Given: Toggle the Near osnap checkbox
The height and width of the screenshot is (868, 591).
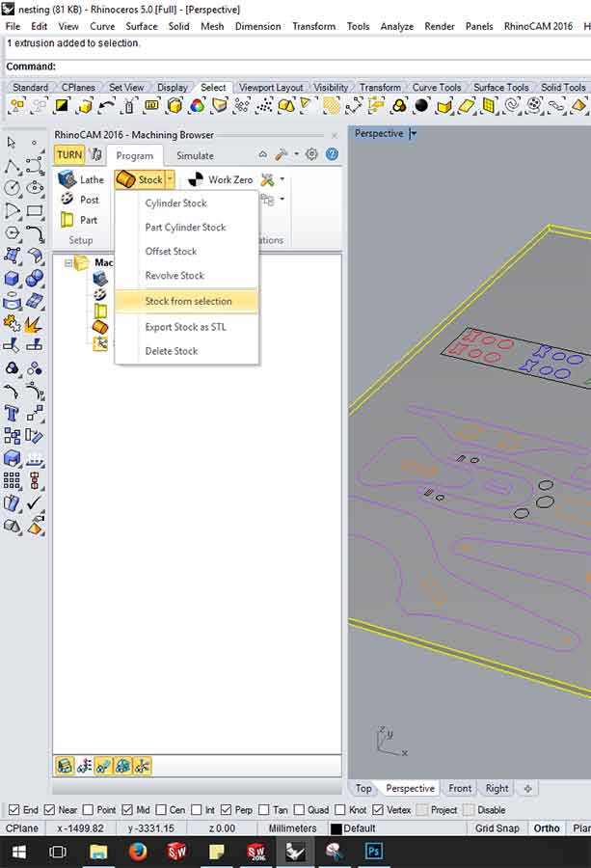Looking at the screenshot, I should [49, 810].
